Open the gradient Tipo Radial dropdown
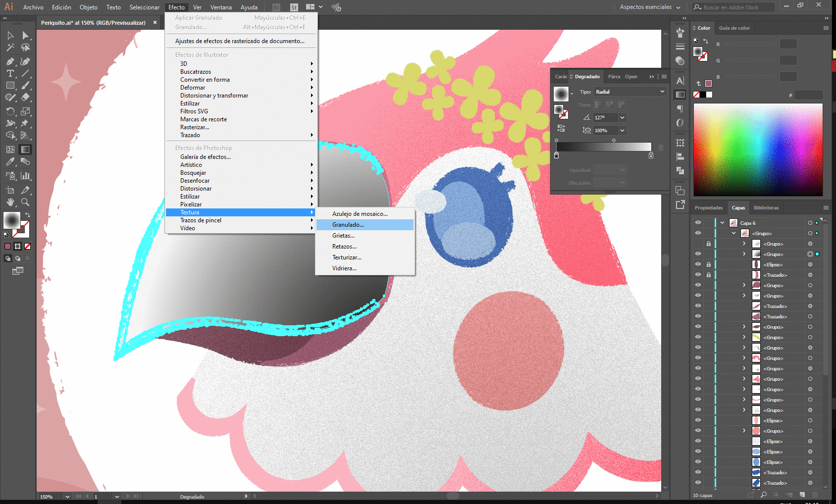Screen dimensions: 836x504 pos(630,92)
